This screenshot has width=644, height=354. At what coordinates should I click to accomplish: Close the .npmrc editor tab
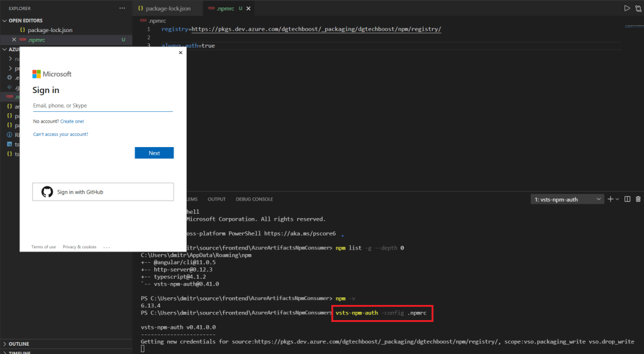click(x=248, y=8)
